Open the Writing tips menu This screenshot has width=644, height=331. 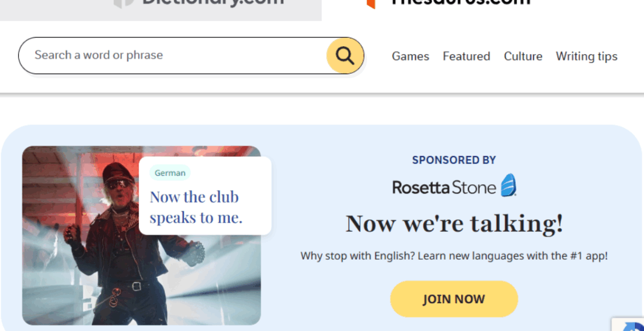point(586,56)
